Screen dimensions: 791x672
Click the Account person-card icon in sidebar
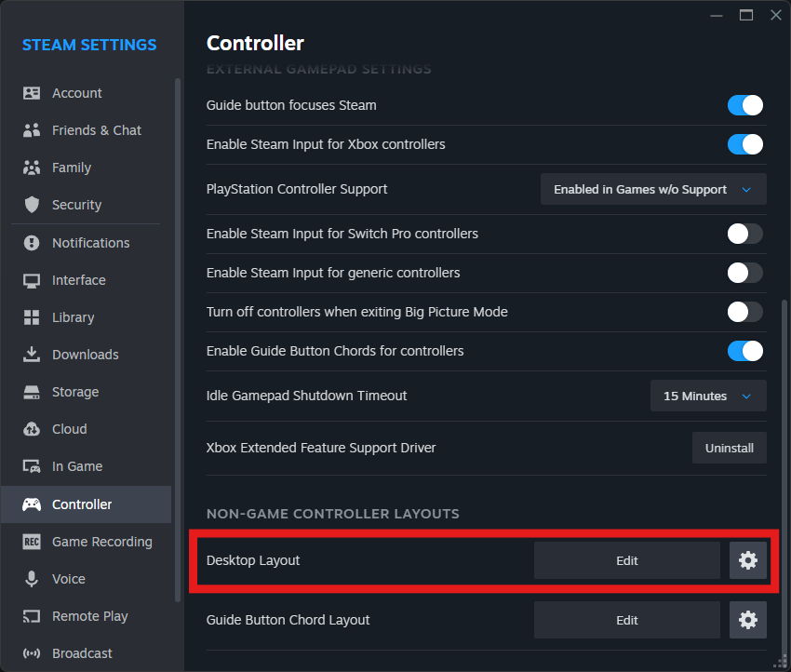click(32, 93)
